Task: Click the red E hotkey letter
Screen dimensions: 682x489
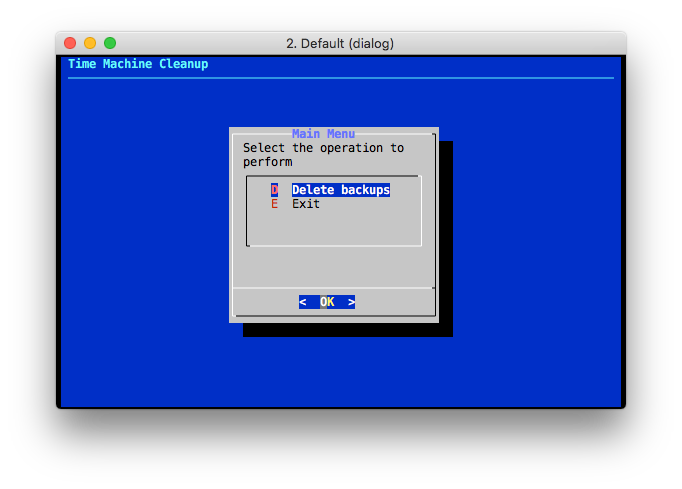Action: click(274, 204)
